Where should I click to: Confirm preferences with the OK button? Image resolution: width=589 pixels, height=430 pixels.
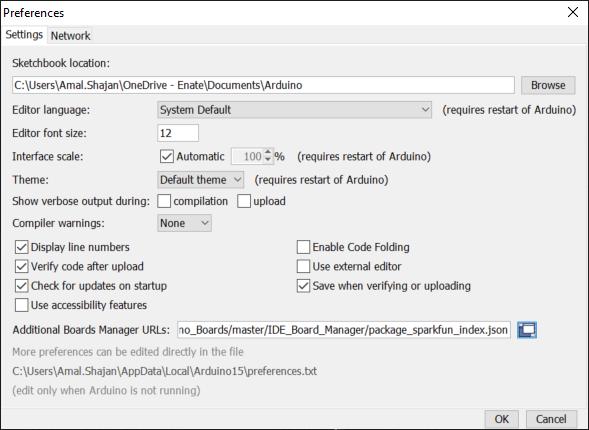[x=501, y=419]
